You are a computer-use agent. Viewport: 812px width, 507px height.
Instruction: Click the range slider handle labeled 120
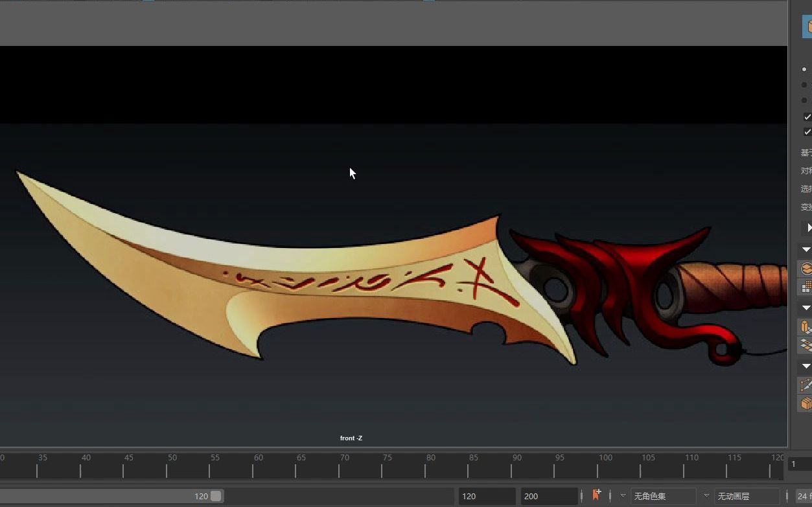(216, 496)
